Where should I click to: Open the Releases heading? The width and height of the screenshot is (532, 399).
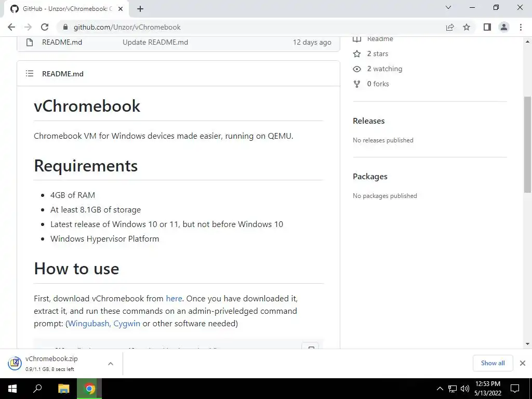369,121
